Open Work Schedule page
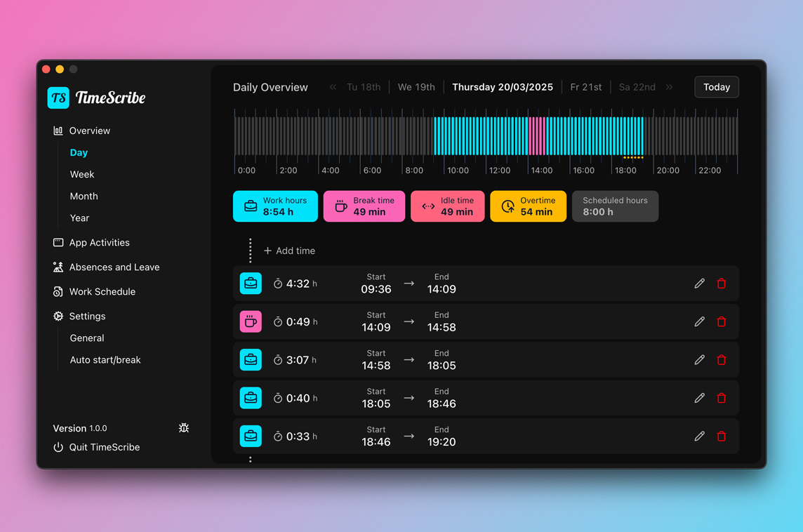803x532 pixels. click(x=102, y=291)
